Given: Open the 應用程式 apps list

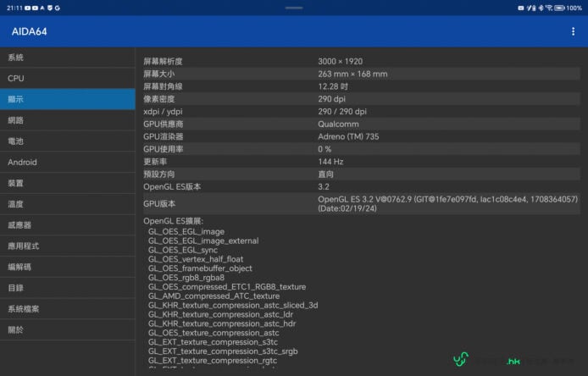Looking at the screenshot, I should (67, 246).
